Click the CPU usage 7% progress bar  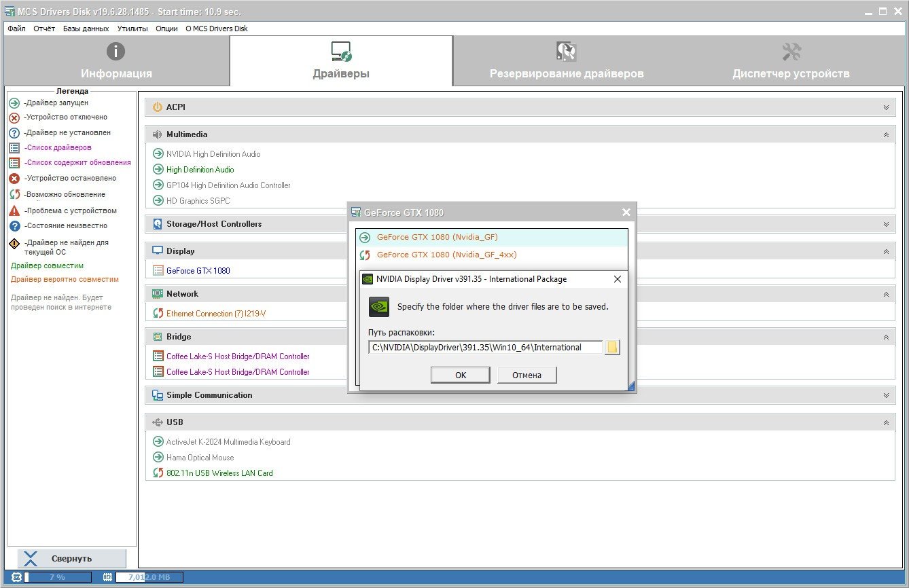pos(57,577)
